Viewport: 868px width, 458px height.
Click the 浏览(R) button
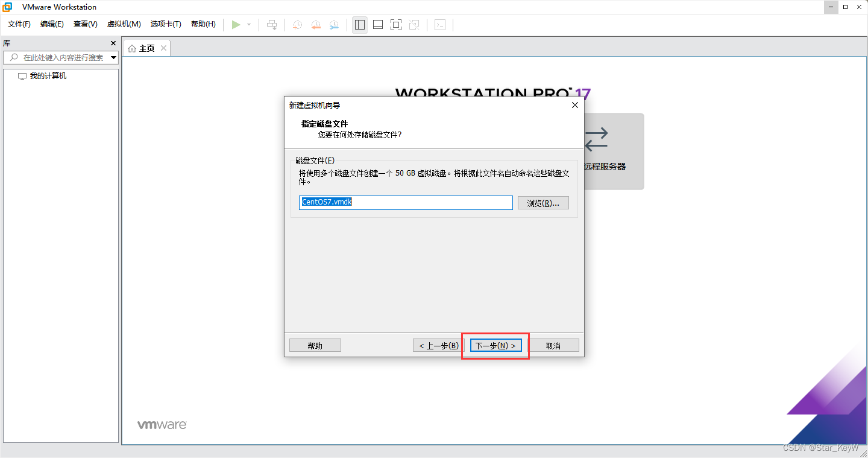542,202
